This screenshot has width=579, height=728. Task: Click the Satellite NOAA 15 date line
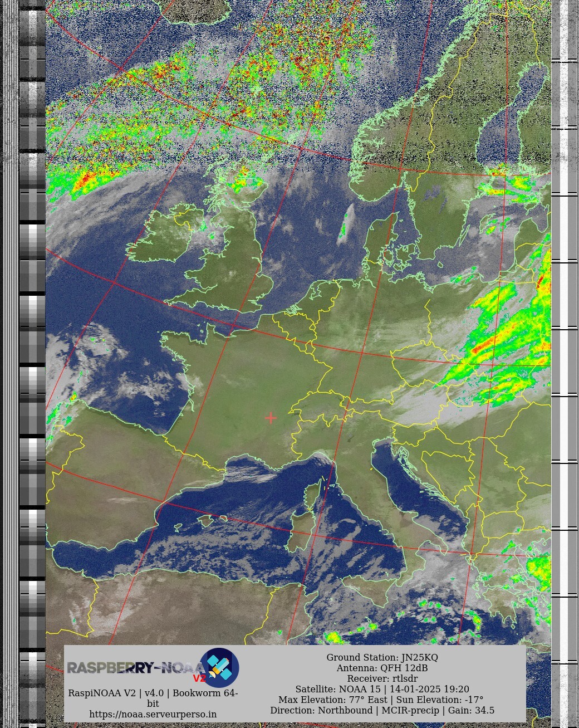click(x=382, y=689)
